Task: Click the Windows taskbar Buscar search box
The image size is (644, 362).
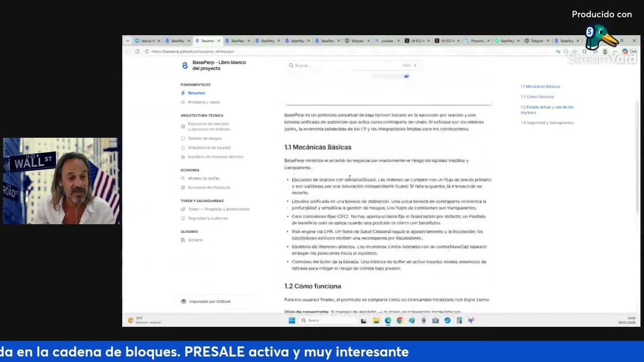Action: click(327, 320)
